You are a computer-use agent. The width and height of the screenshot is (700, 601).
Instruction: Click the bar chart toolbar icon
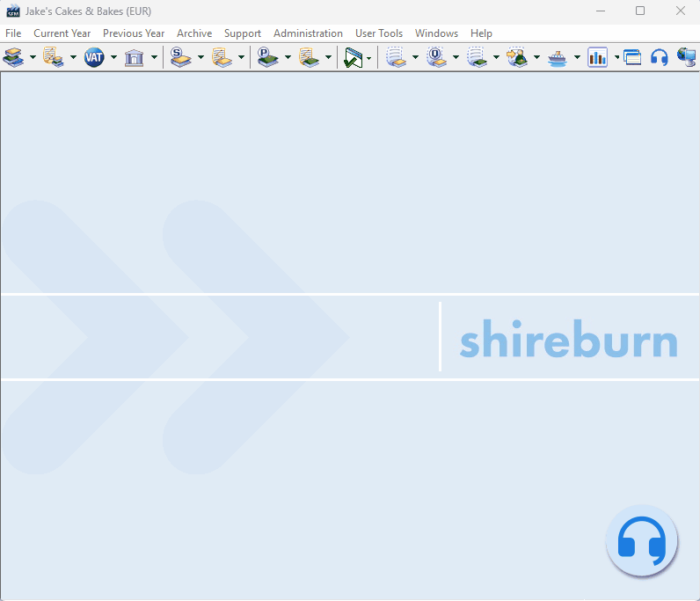coord(598,57)
